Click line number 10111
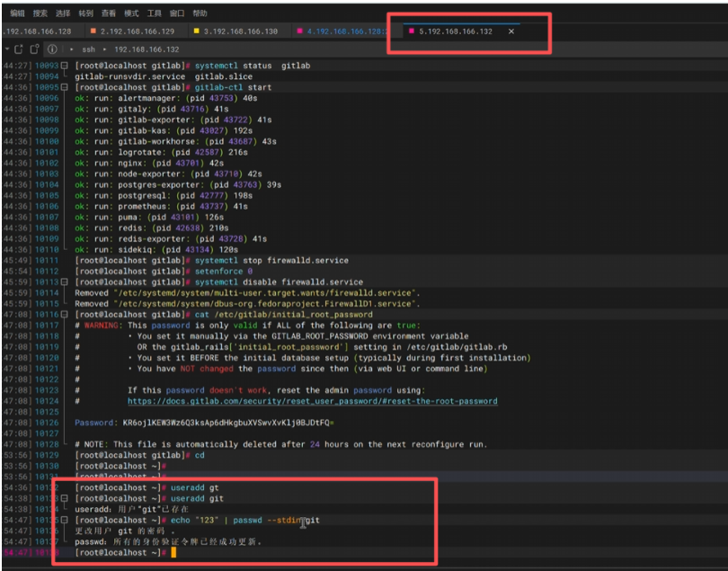Image resolution: width=728 pixels, height=571 pixels. pyautogui.click(x=47, y=260)
